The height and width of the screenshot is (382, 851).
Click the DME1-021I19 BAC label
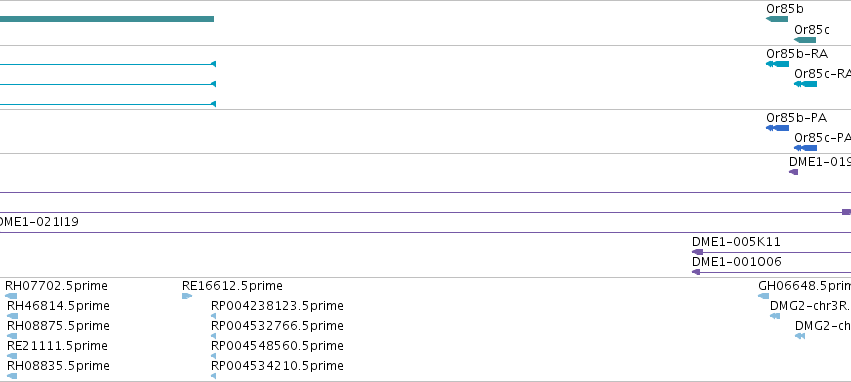tap(38, 221)
